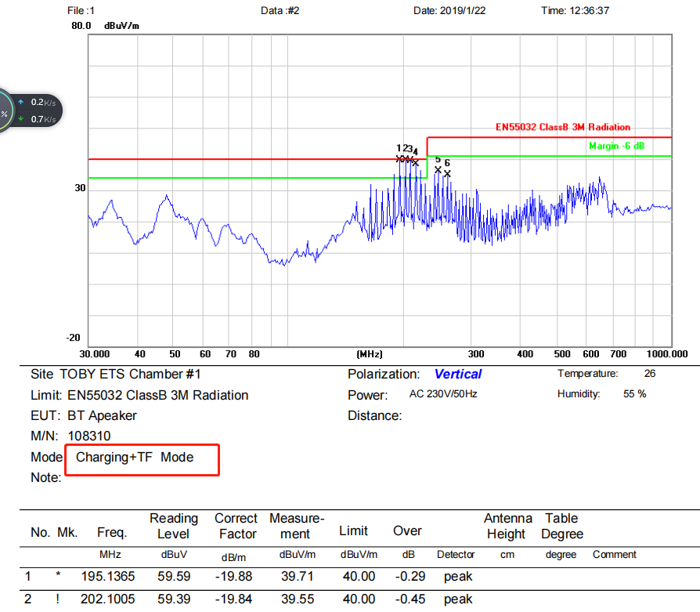Select peak marker 6 on the chart
700x612 pixels.
click(x=447, y=173)
